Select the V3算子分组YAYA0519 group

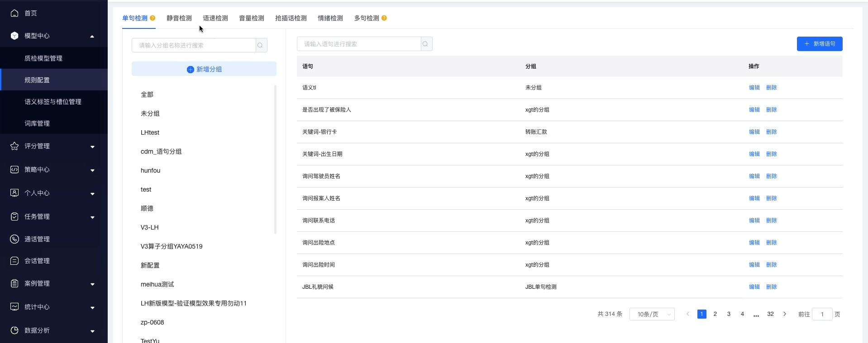[172, 246]
